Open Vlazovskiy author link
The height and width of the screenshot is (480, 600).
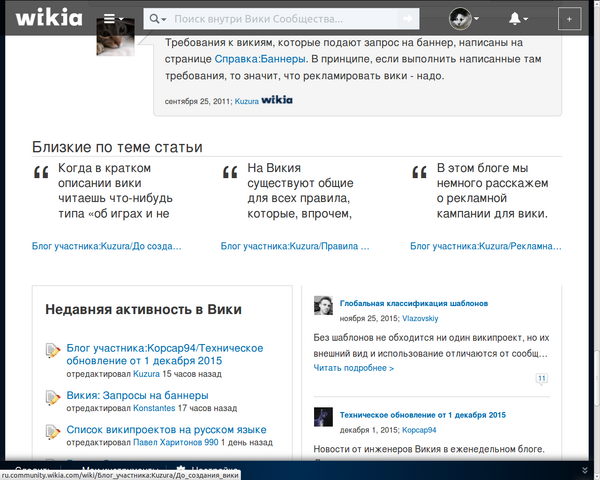point(420,318)
